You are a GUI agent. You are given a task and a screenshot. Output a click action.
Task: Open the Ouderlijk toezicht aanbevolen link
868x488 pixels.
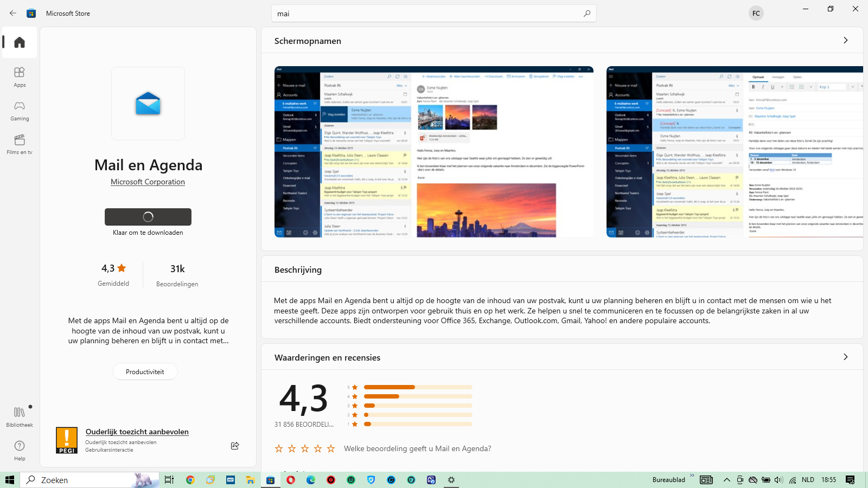[x=137, y=432]
